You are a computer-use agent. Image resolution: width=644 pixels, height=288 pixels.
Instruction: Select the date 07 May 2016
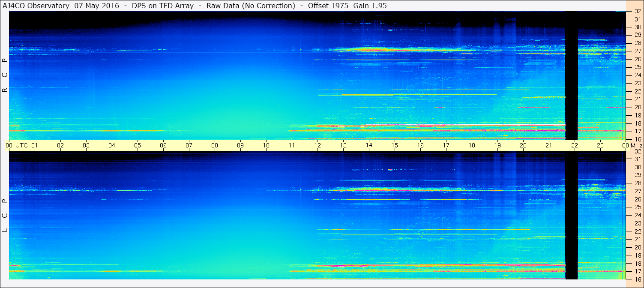[x=97, y=6]
